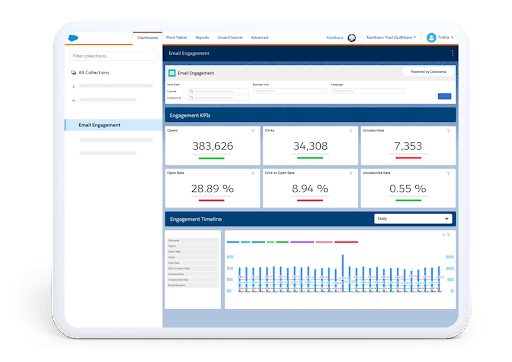
Task: Click the salmon pink legend marker
Action: pyautogui.click(x=324, y=242)
